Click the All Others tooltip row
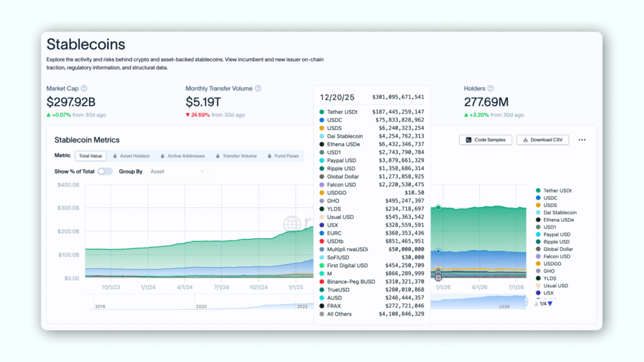 click(x=372, y=314)
